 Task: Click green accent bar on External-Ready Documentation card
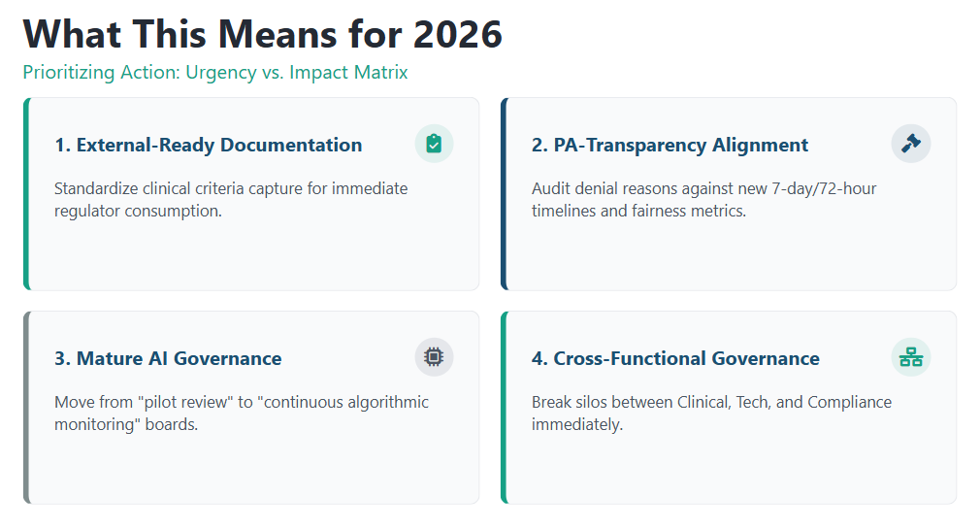[26, 194]
